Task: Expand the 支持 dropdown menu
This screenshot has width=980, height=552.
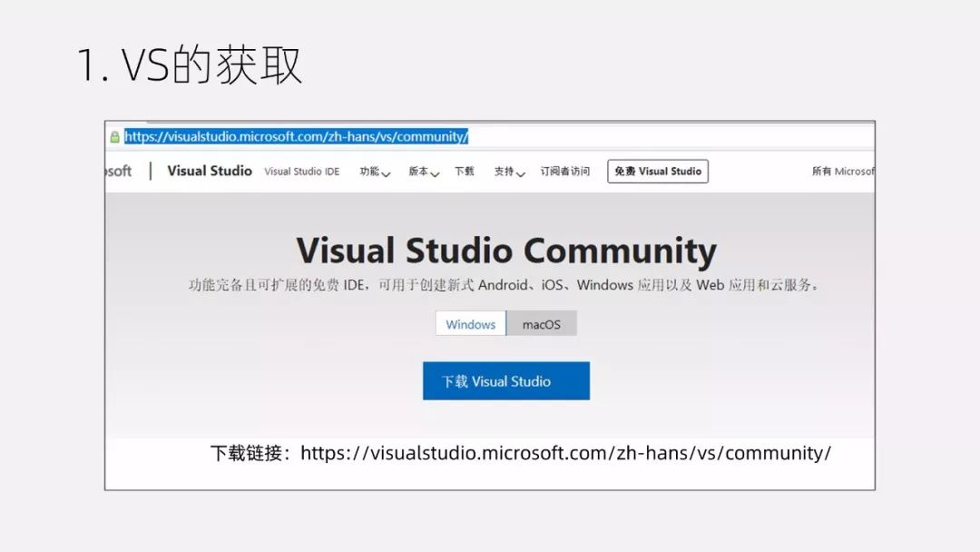Action: pyautogui.click(x=508, y=172)
